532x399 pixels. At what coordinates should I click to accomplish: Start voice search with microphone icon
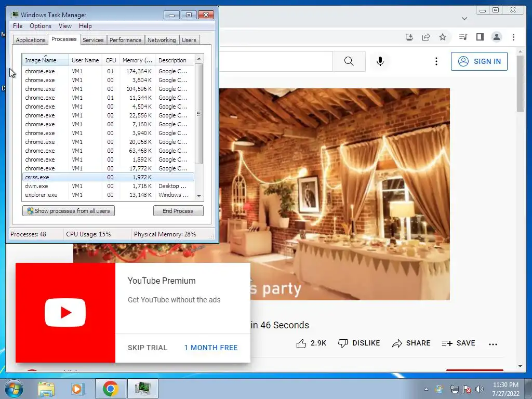[x=380, y=61]
